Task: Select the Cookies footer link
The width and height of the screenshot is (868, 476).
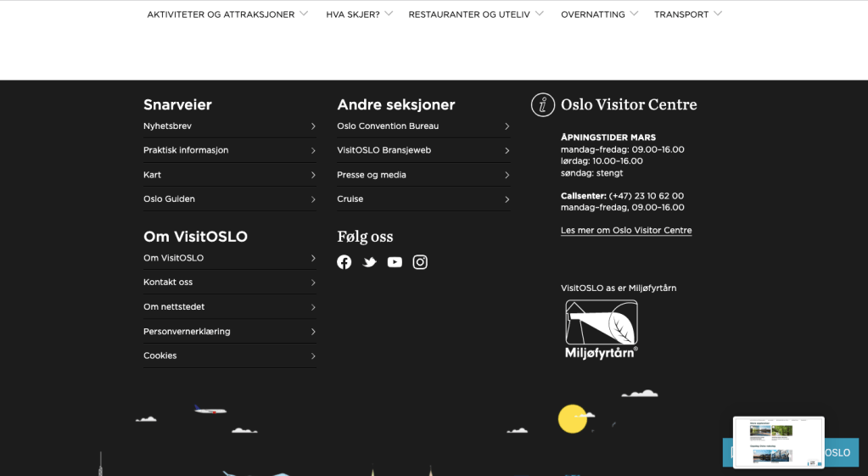Action: pyautogui.click(x=160, y=356)
